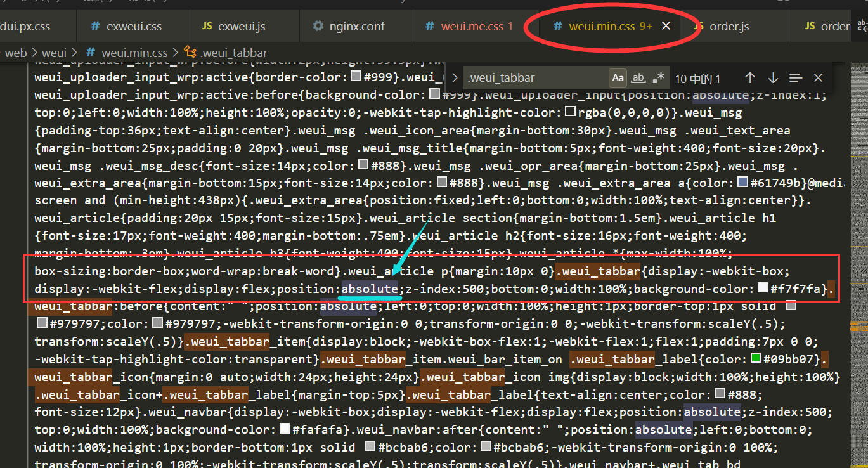Click the #888 swatch in .weui_tabbar_label rule
This screenshot has height=468, width=868.
click(719, 393)
